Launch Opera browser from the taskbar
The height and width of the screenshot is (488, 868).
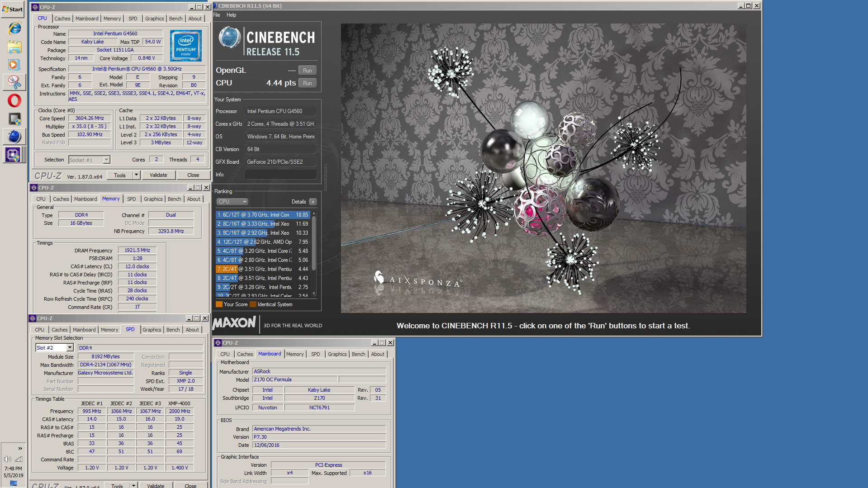click(14, 100)
